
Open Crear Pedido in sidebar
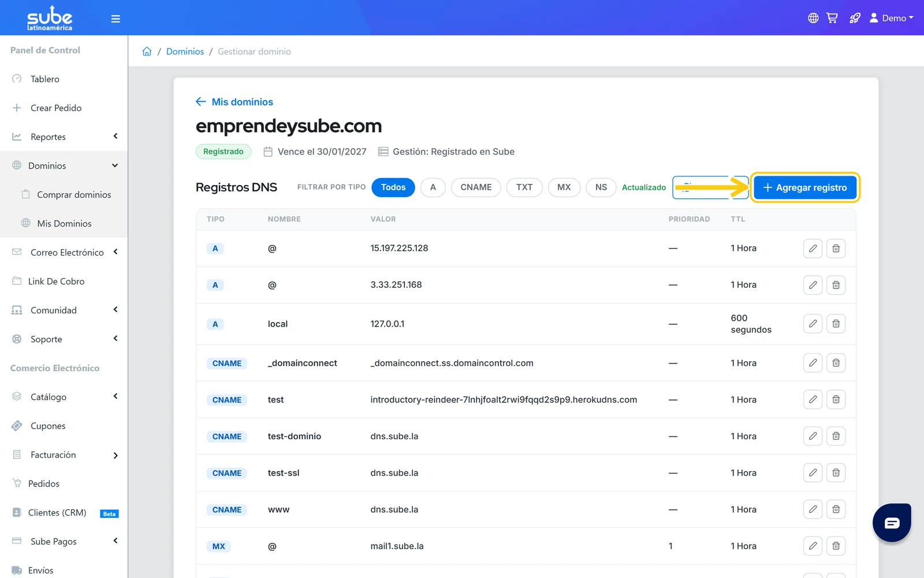64,108
